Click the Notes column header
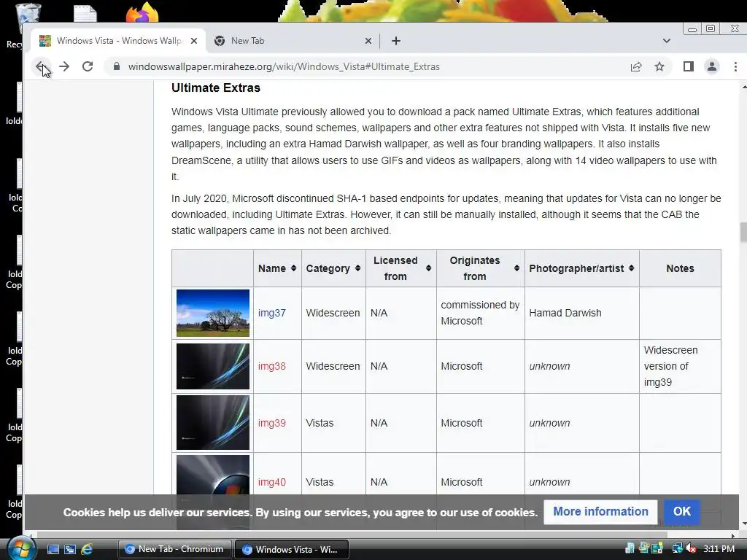The height and width of the screenshot is (560, 747). click(680, 268)
